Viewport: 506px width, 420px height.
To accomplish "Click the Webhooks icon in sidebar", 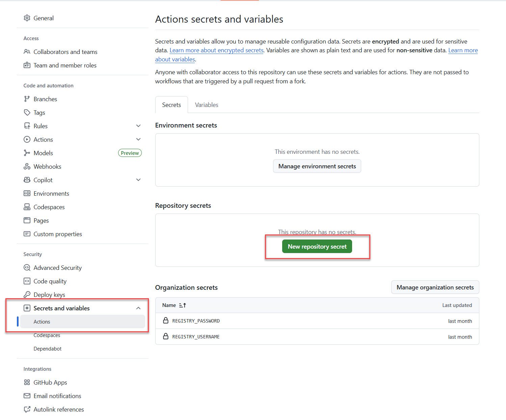I will tap(27, 166).
